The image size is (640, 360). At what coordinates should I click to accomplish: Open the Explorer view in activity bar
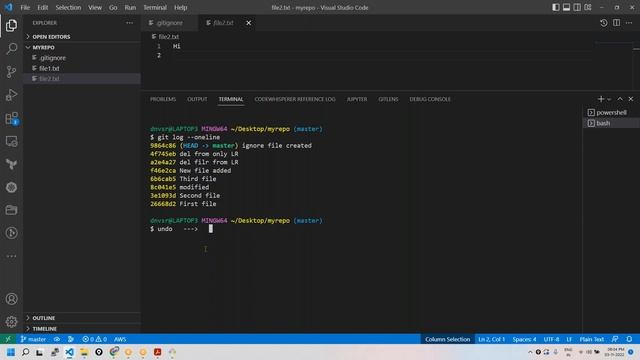point(11,25)
